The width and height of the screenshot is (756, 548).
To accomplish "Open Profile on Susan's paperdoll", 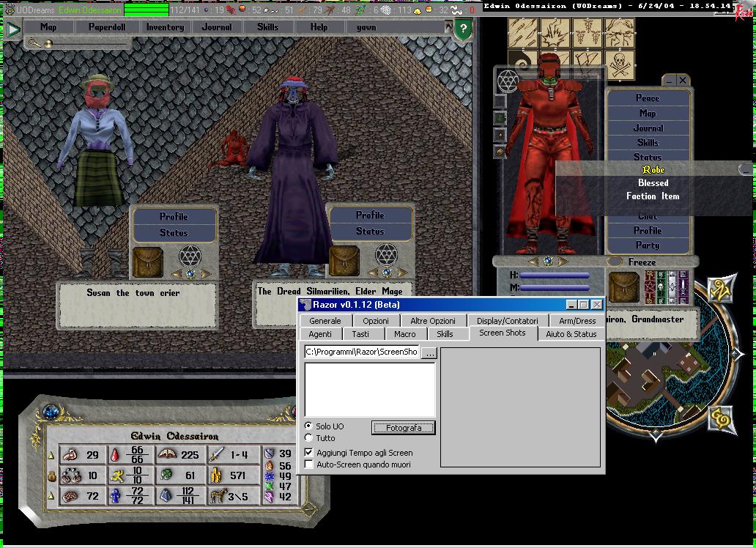I will pyautogui.click(x=174, y=217).
